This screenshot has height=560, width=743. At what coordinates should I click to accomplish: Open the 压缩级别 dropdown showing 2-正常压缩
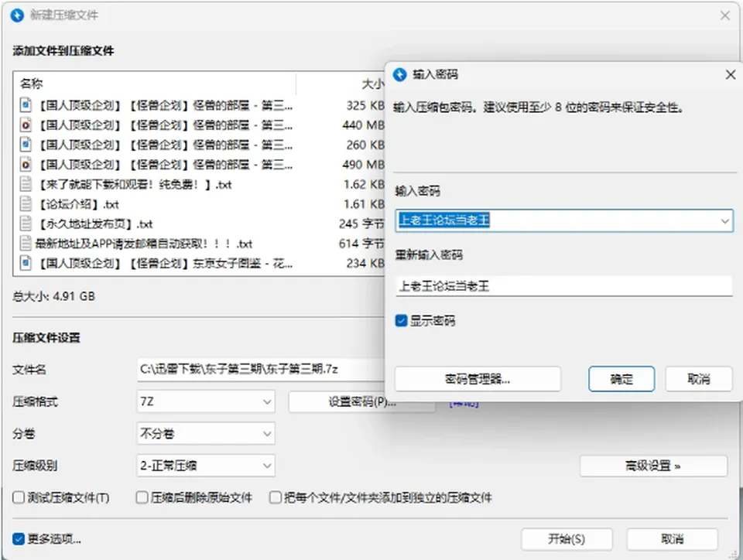coord(206,466)
